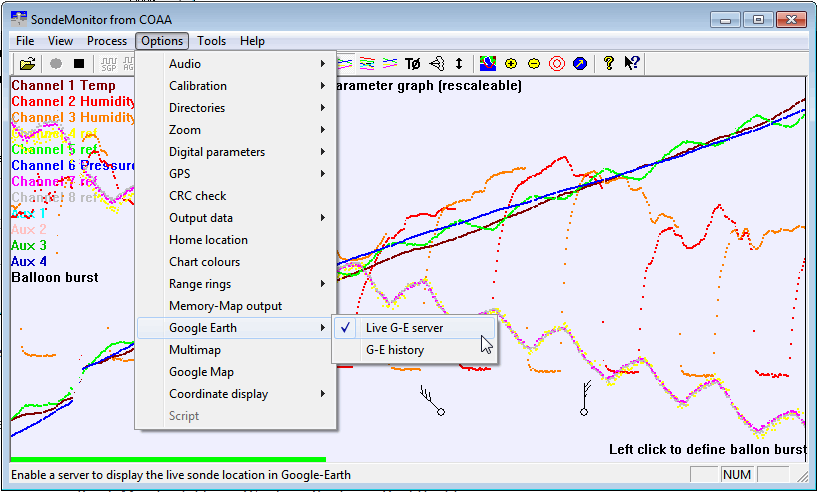Click Channel 5 ref legend label

tap(54, 150)
